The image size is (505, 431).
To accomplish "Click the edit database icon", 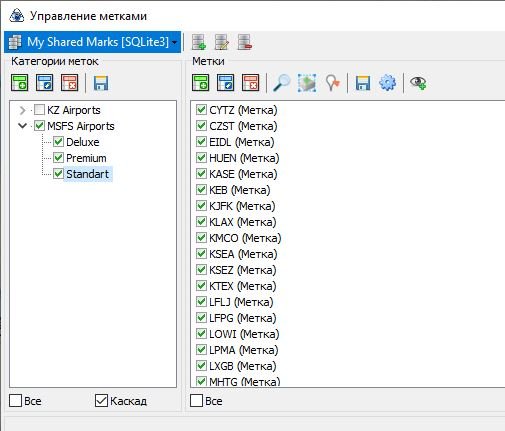I will (x=221, y=42).
